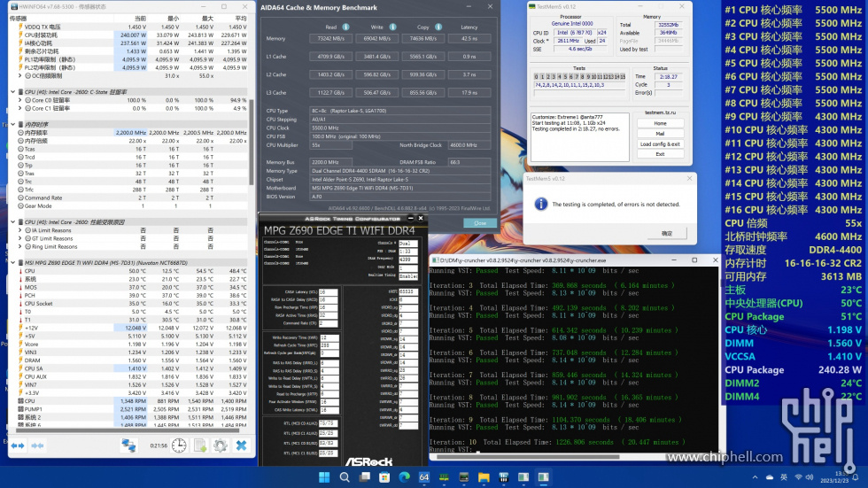The height and width of the screenshot is (488, 868).
Task: Expand the IA Limit Reasons row
Action: [x=19, y=230]
